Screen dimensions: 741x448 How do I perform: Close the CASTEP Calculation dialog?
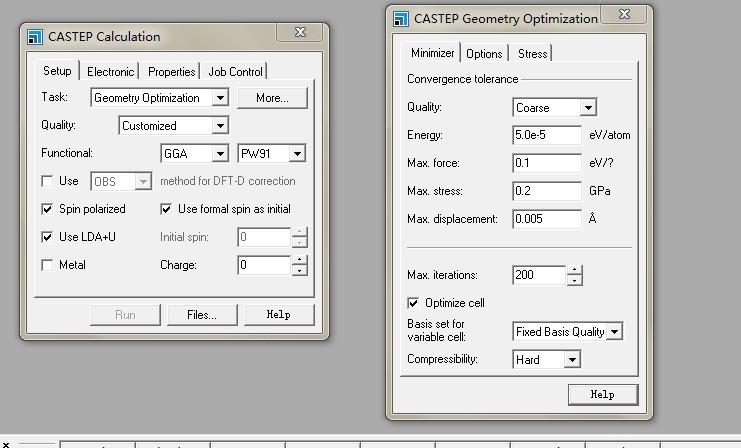300,33
